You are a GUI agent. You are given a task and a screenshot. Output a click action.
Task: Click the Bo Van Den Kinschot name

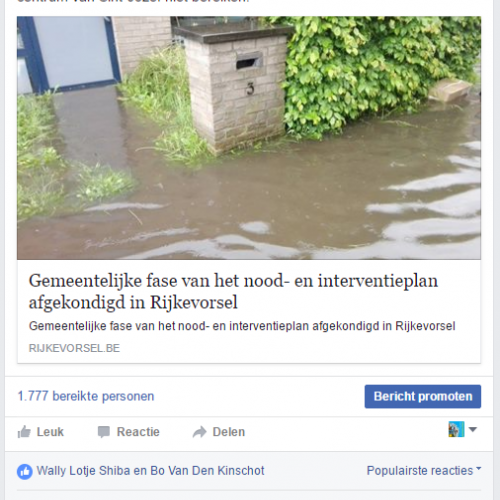click(207, 471)
